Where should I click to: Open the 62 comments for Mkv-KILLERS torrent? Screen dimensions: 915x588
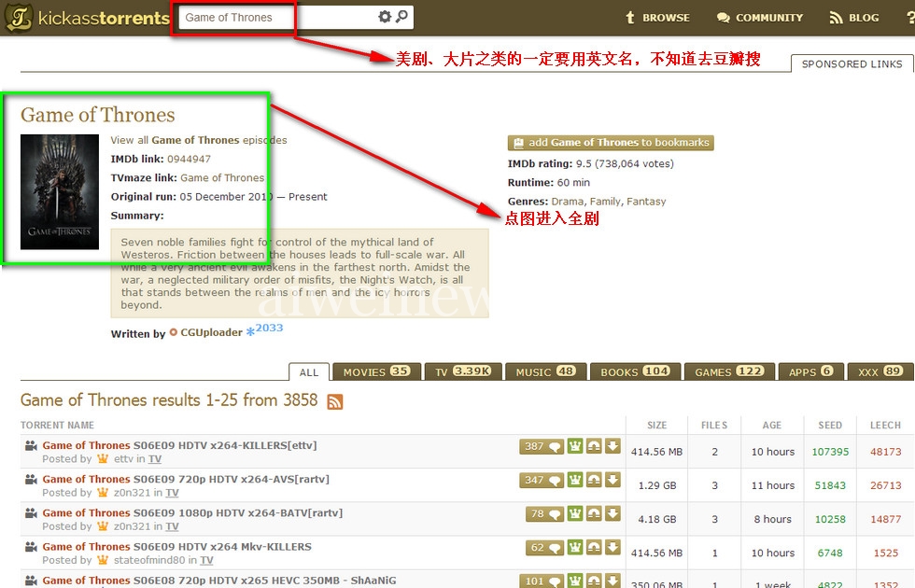(545, 549)
